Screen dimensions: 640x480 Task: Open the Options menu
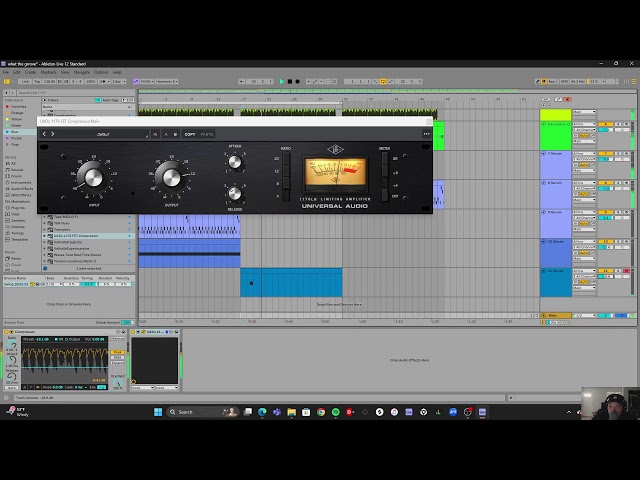tap(101, 72)
